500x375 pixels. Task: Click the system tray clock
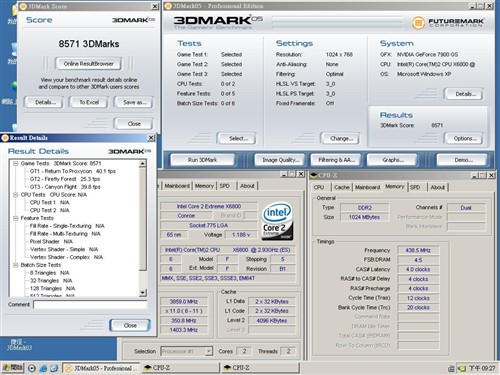click(x=482, y=368)
